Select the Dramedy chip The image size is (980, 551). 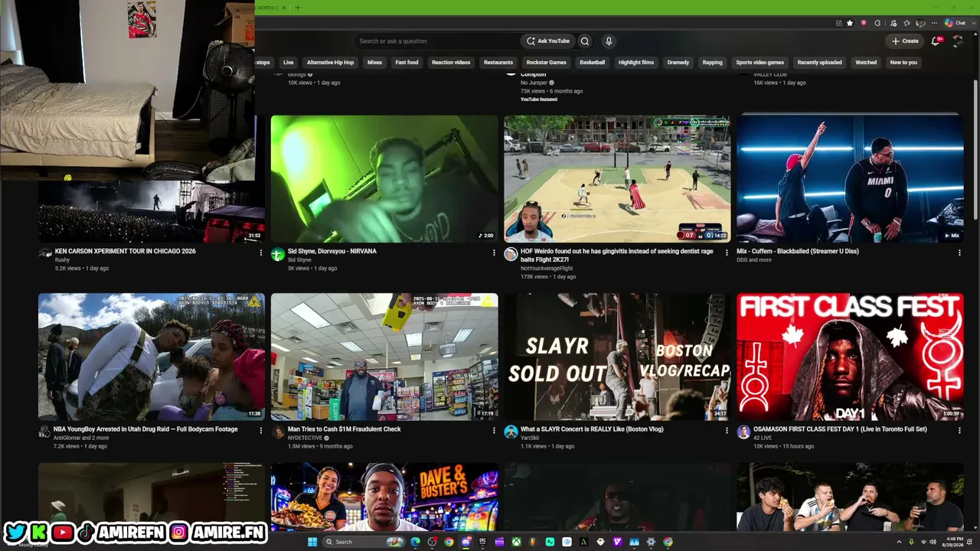click(678, 63)
